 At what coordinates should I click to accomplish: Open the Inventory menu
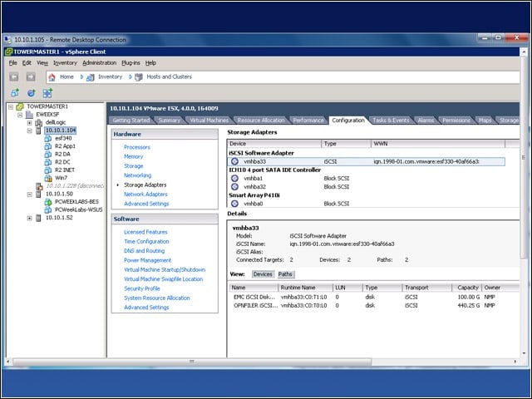pyautogui.click(x=65, y=63)
